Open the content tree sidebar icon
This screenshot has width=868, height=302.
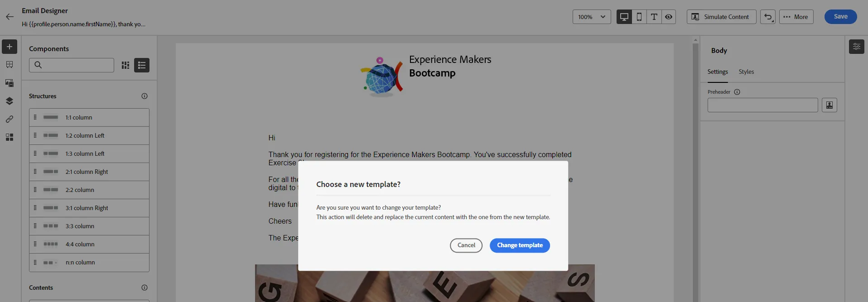tap(10, 65)
